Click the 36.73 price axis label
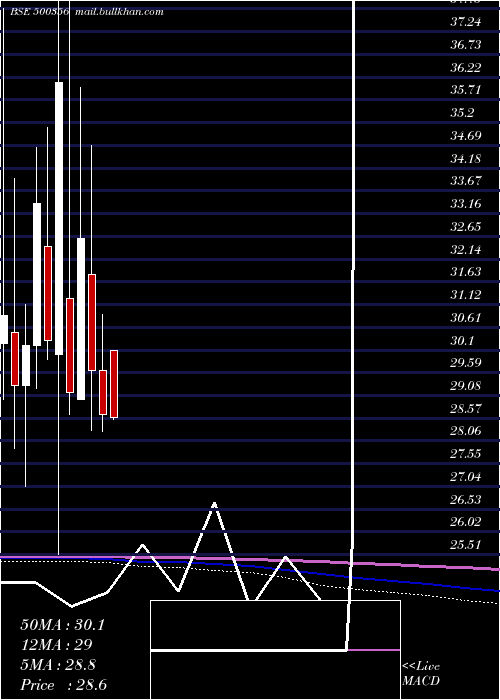 [466, 44]
